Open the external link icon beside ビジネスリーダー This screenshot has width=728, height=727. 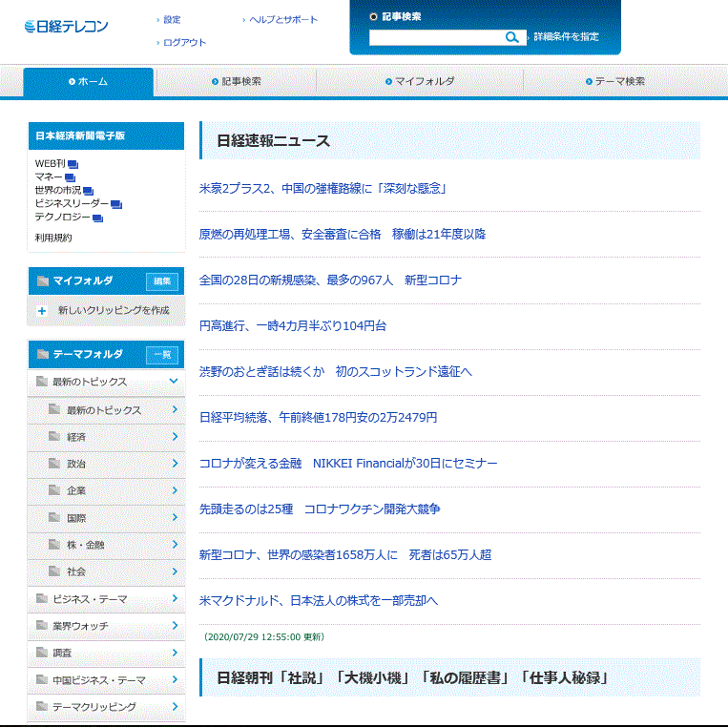tap(116, 204)
